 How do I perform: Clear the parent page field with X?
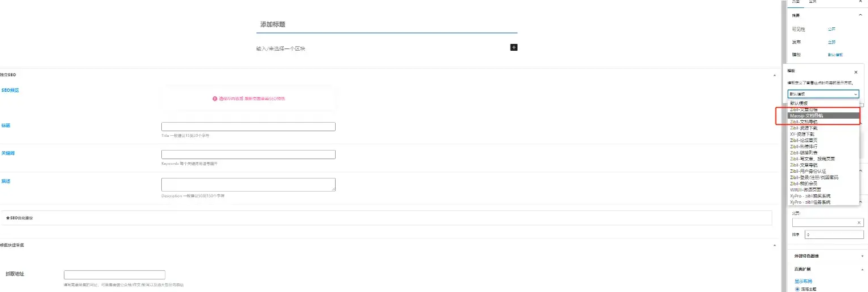[x=859, y=222]
